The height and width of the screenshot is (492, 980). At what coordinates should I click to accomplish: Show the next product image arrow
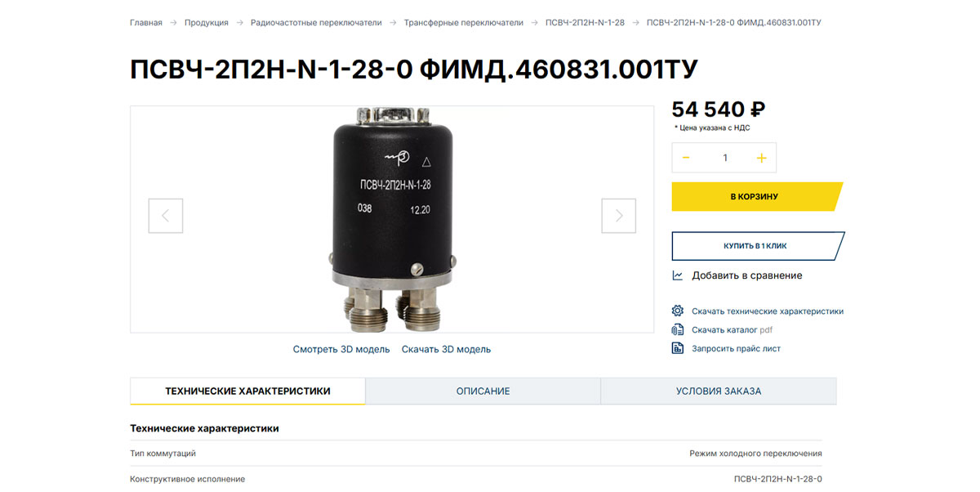[619, 216]
